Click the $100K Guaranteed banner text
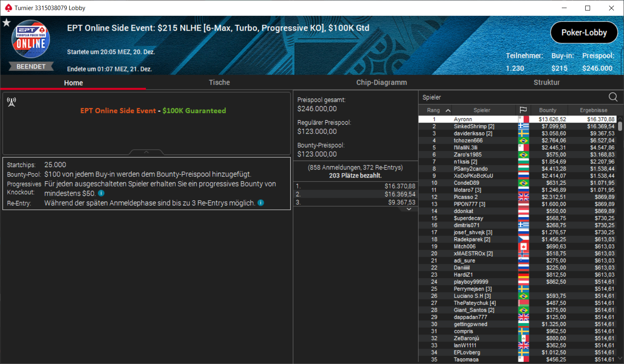 (194, 111)
